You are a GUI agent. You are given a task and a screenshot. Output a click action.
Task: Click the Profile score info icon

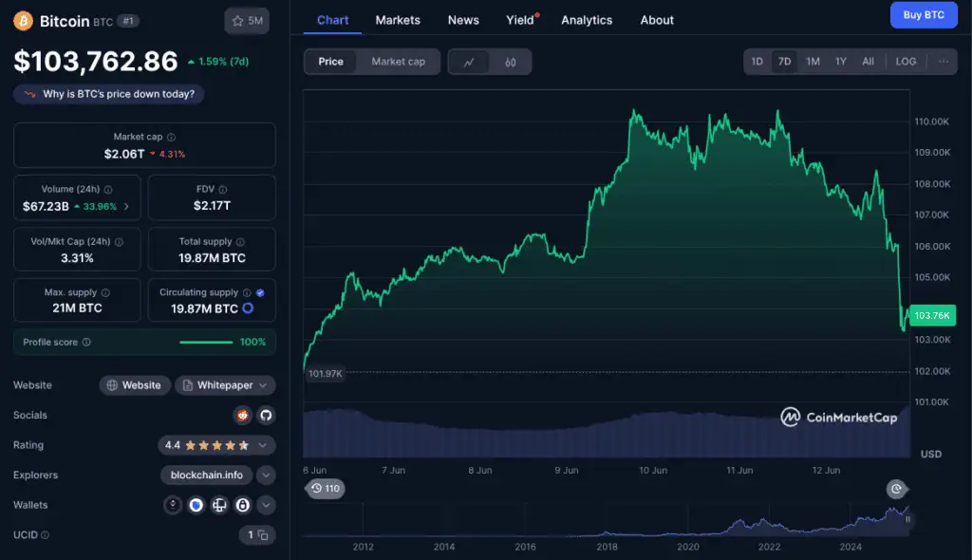tap(86, 343)
